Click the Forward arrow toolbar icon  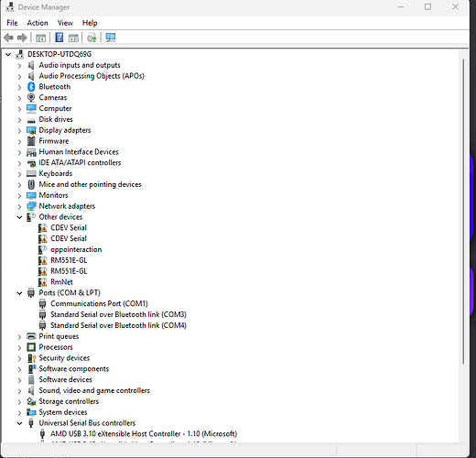pos(22,38)
